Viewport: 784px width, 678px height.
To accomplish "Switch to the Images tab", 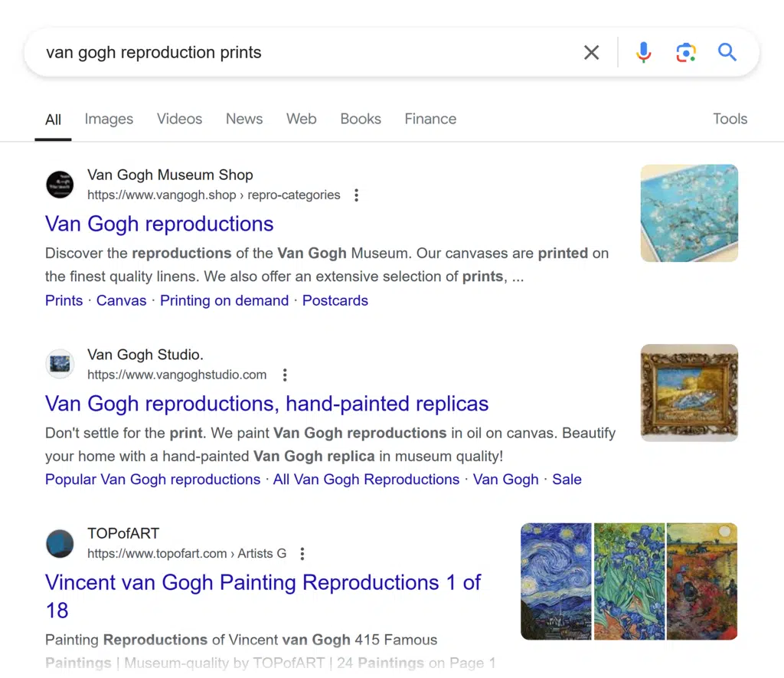I will (109, 119).
